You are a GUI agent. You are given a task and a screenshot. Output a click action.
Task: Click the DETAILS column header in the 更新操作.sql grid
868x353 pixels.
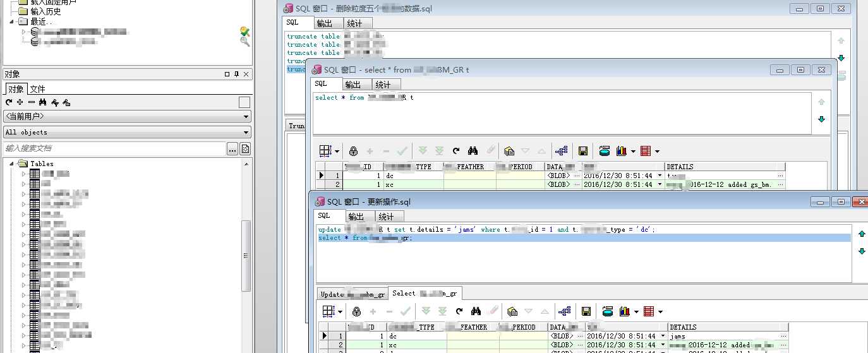(x=728, y=327)
